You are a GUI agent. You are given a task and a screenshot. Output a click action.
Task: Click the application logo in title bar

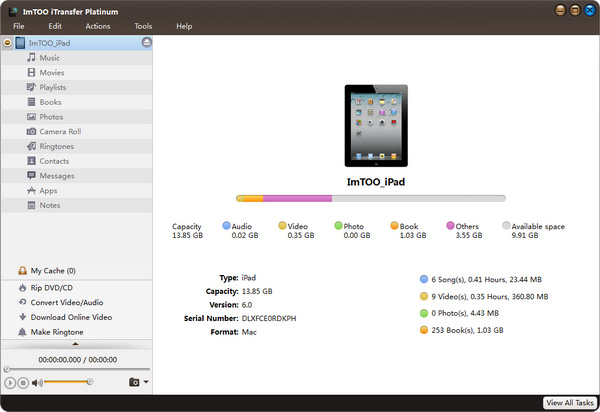[13, 11]
